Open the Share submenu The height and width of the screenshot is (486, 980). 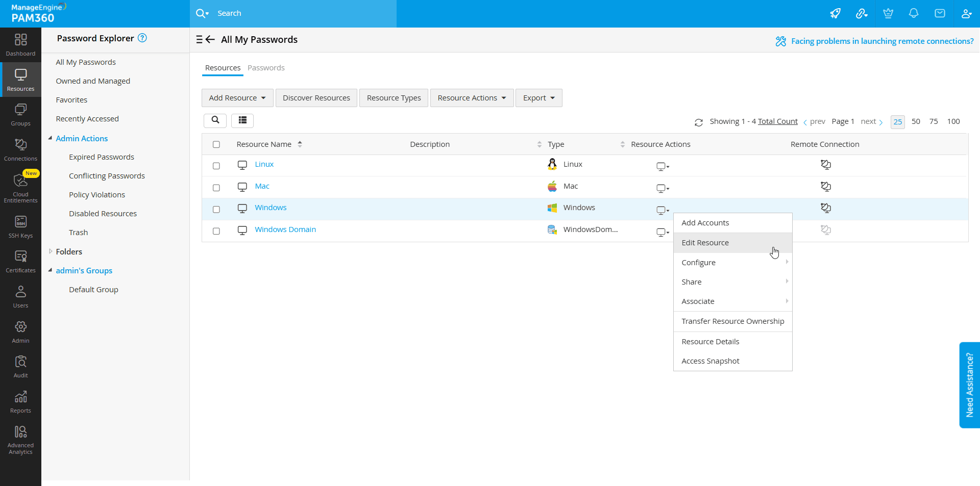(732, 282)
